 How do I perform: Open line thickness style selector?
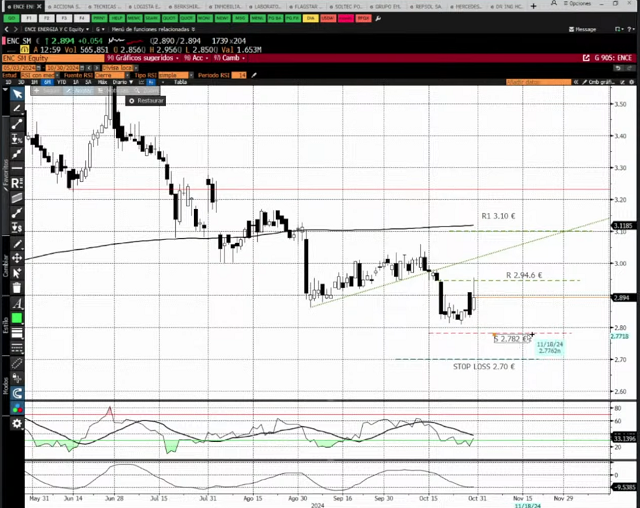coord(17,333)
